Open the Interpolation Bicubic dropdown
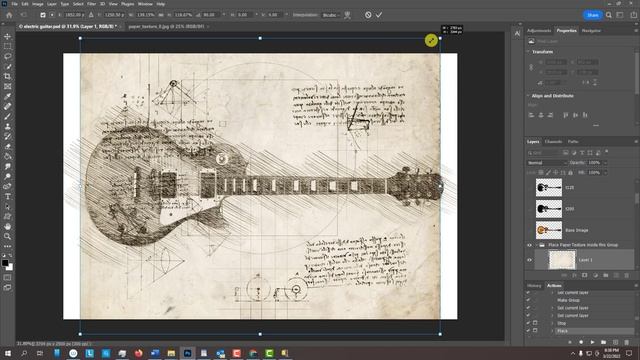 tap(331, 15)
